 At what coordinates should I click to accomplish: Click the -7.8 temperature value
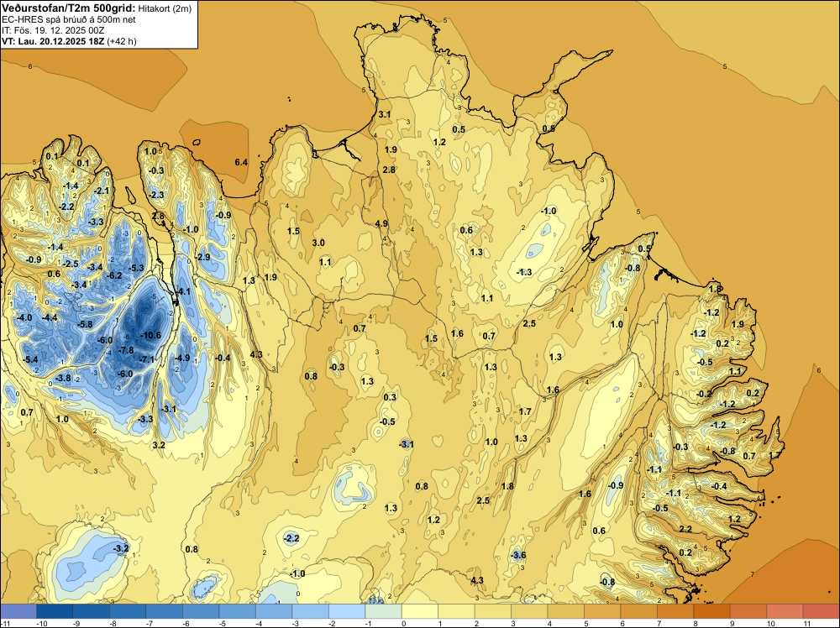tap(125, 350)
